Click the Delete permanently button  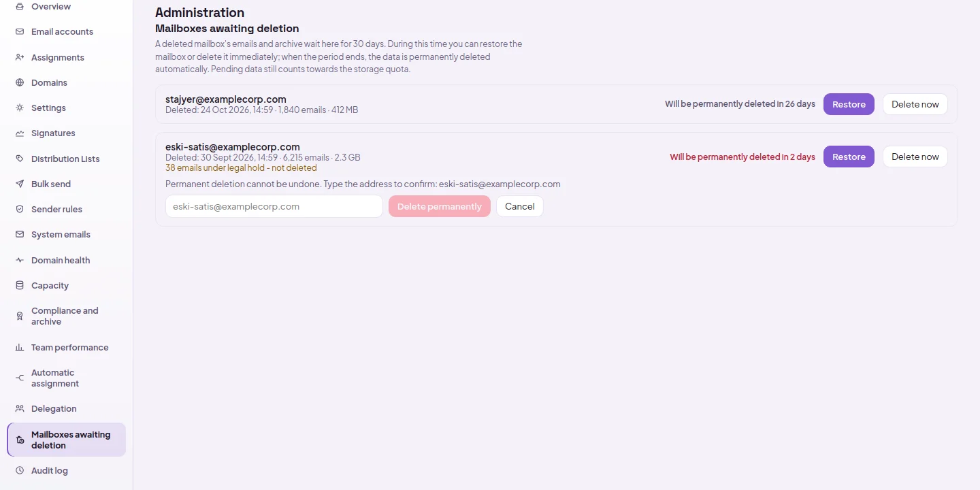pos(440,206)
